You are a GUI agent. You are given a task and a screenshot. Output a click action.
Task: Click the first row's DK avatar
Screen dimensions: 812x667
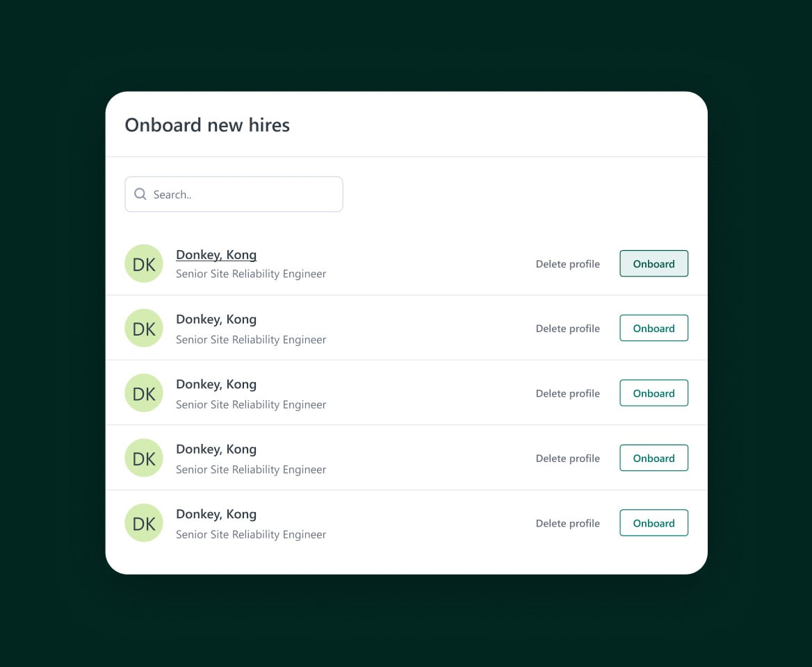click(x=144, y=263)
